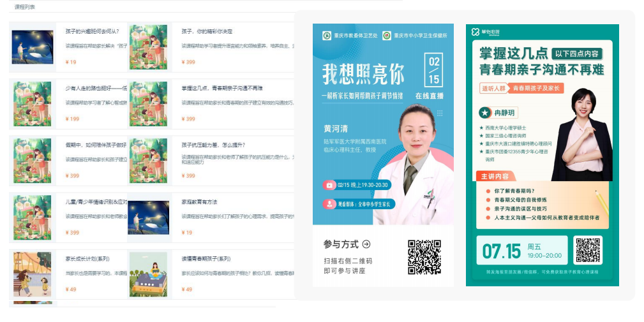Click the 青春期孩子及家长 tag
The height and width of the screenshot is (322, 644).
tap(536, 88)
